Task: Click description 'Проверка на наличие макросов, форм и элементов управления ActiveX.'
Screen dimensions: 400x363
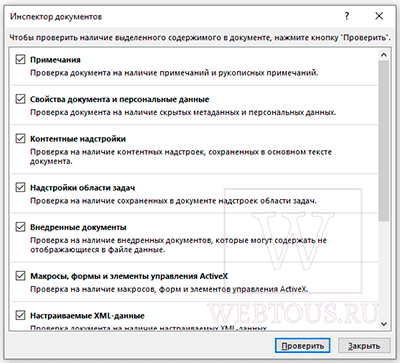Action: tap(169, 289)
